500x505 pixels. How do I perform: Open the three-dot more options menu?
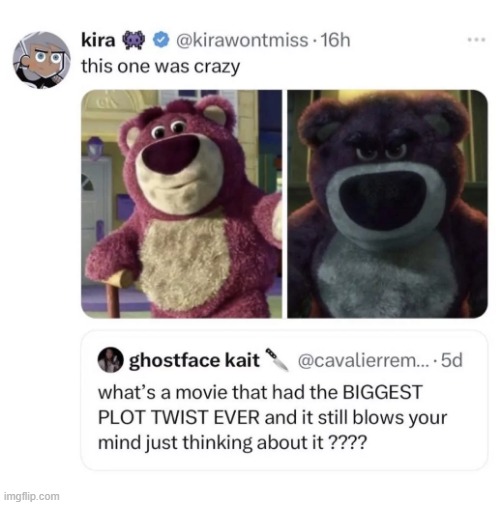click(477, 40)
